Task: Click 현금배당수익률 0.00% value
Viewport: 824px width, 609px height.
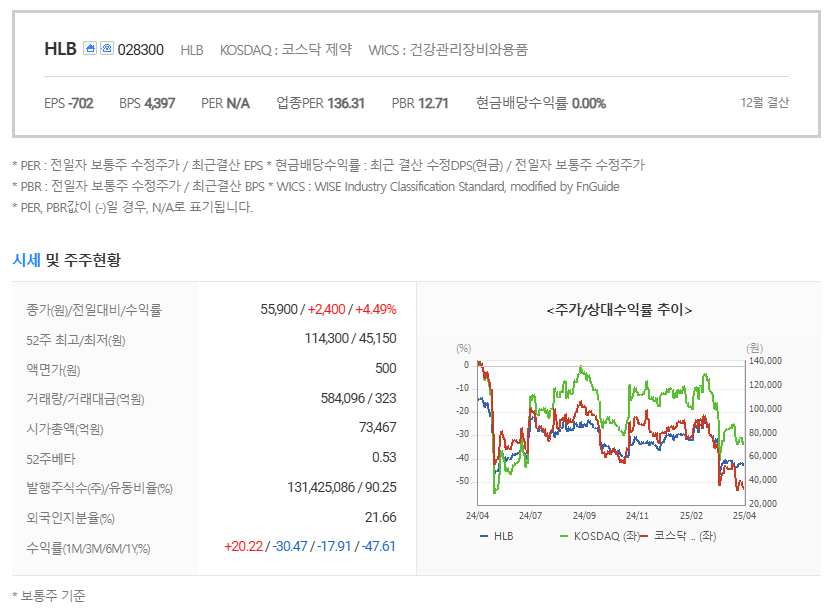Action: pos(541,103)
